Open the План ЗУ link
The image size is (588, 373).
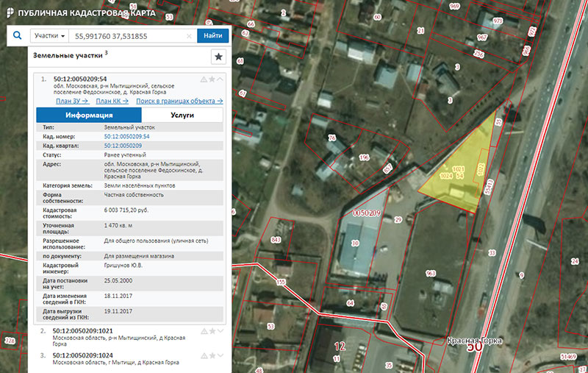tap(71, 101)
